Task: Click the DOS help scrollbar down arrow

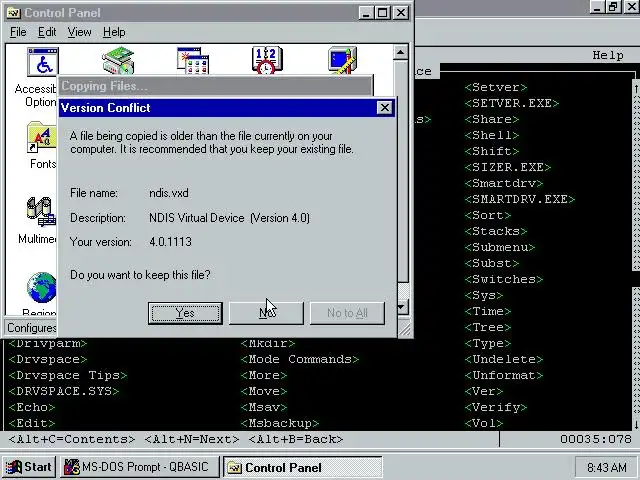Action: [636, 424]
